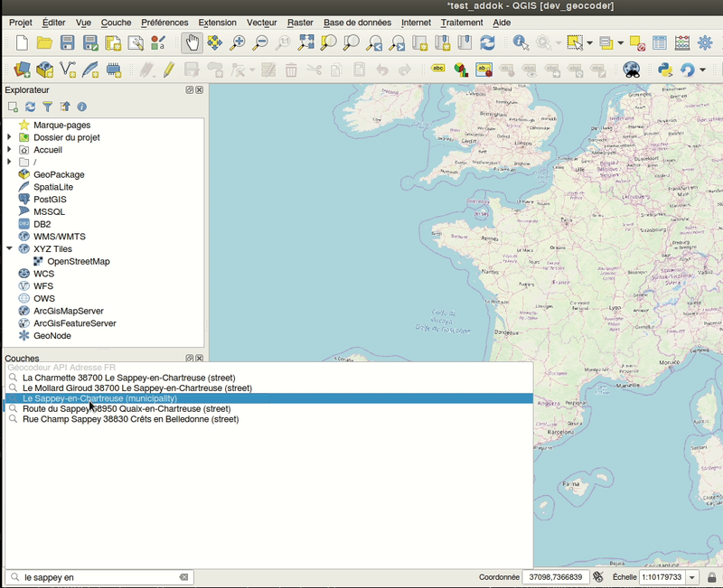Select result Route du Sappey Quaix-en-Chartreuse
Screen dimensions: 723x588
268,409
